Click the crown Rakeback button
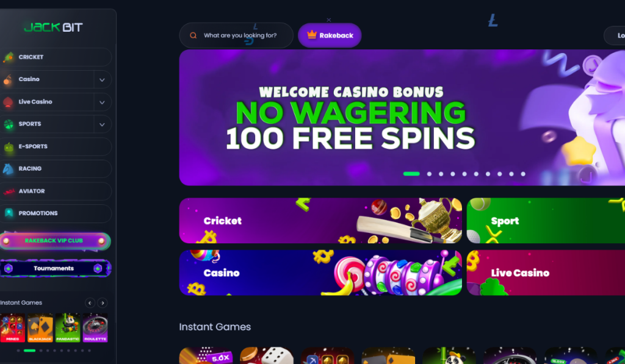Screen dimensions: 625x364 pyautogui.click(x=330, y=35)
